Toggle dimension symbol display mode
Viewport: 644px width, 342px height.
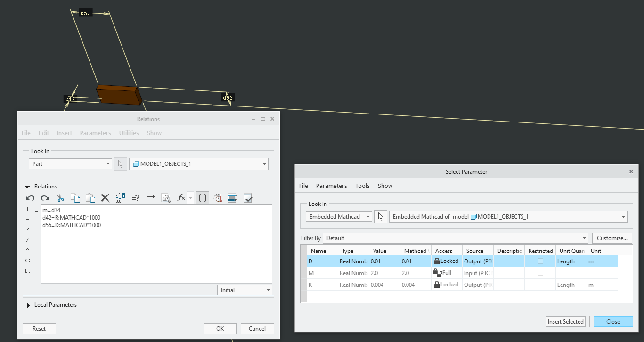coord(120,198)
